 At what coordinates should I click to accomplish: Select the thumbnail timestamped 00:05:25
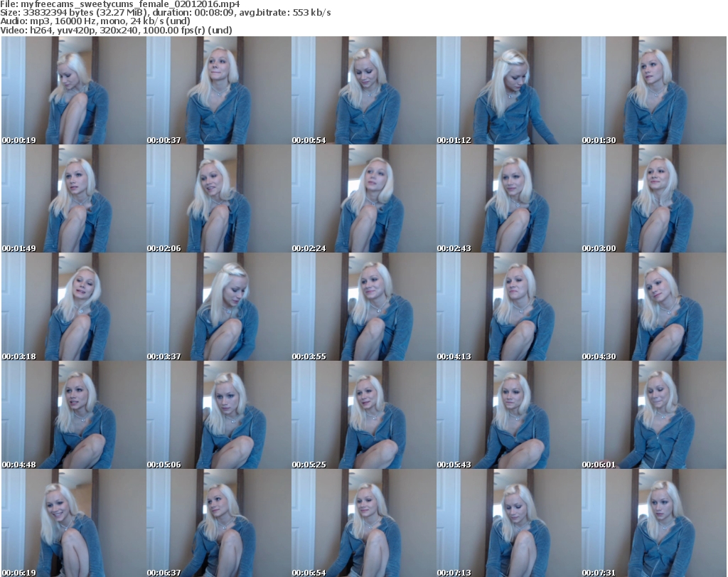[x=363, y=415]
